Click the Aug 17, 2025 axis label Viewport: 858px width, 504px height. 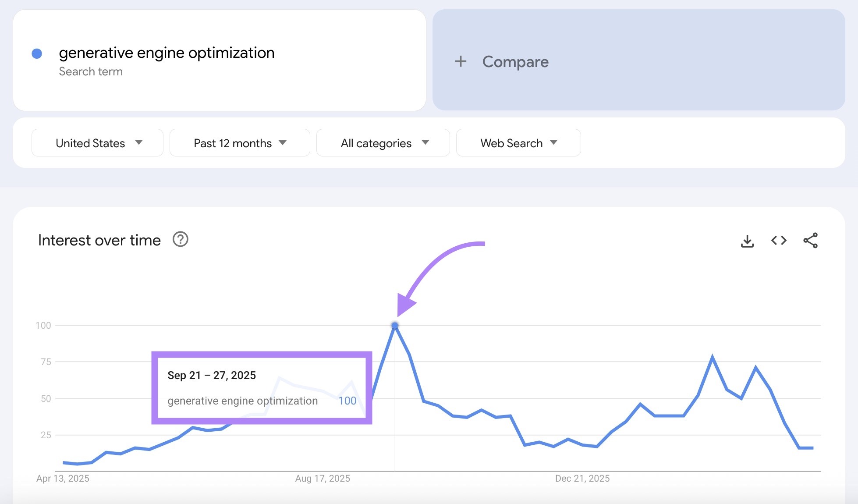[321, 479]
